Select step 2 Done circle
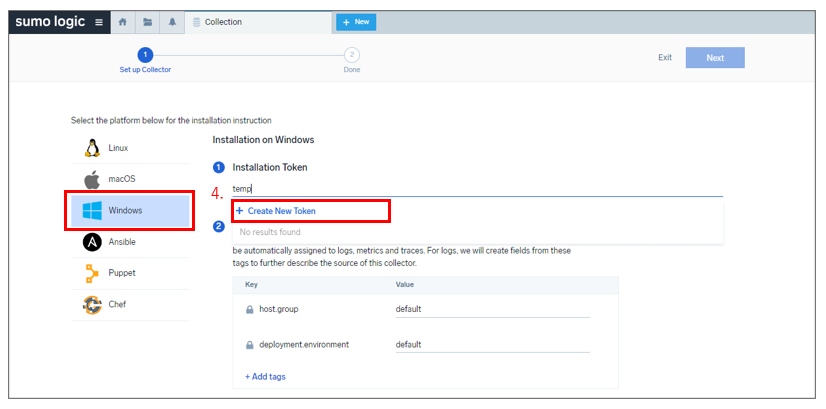 tap(352, 55)
